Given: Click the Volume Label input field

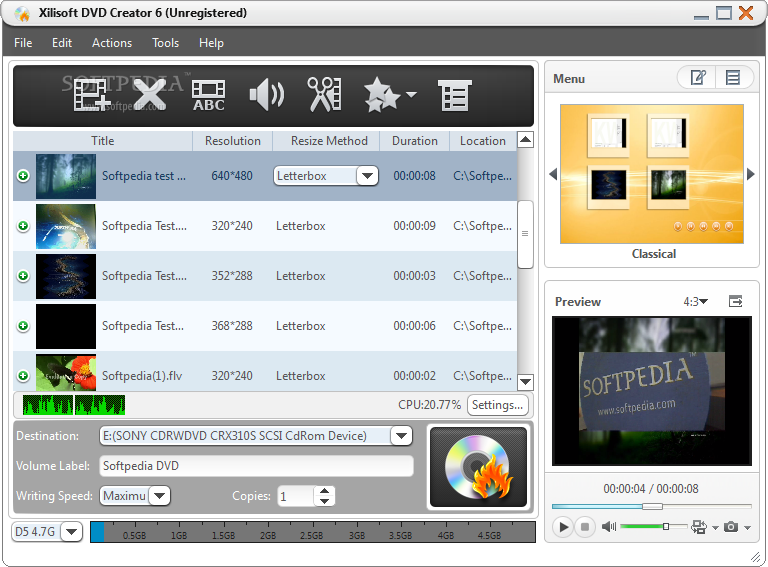Looking at the screenshot, I should click(256, 466).
